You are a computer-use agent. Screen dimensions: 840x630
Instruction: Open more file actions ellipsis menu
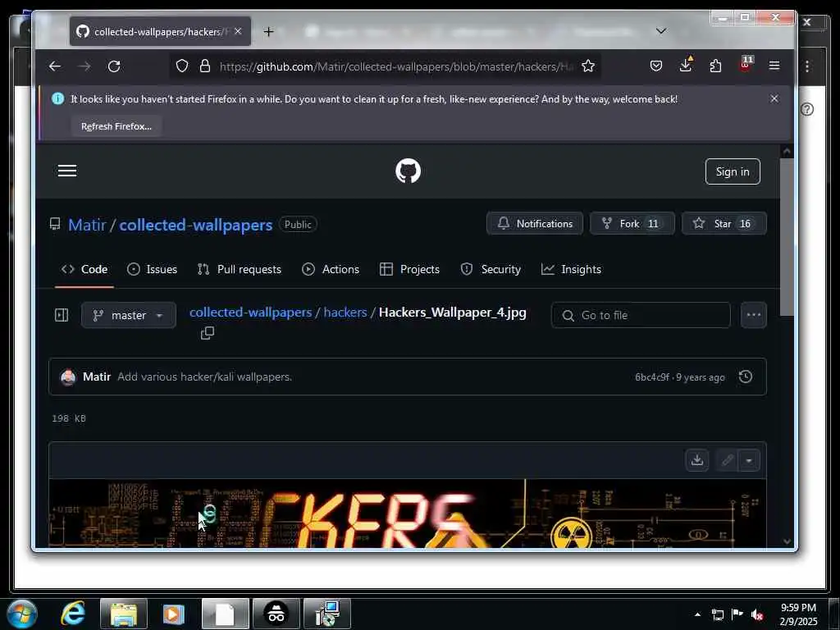point(753,315)
